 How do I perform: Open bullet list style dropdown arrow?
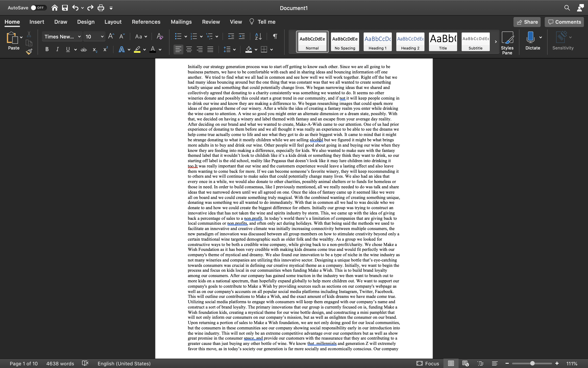186,37
